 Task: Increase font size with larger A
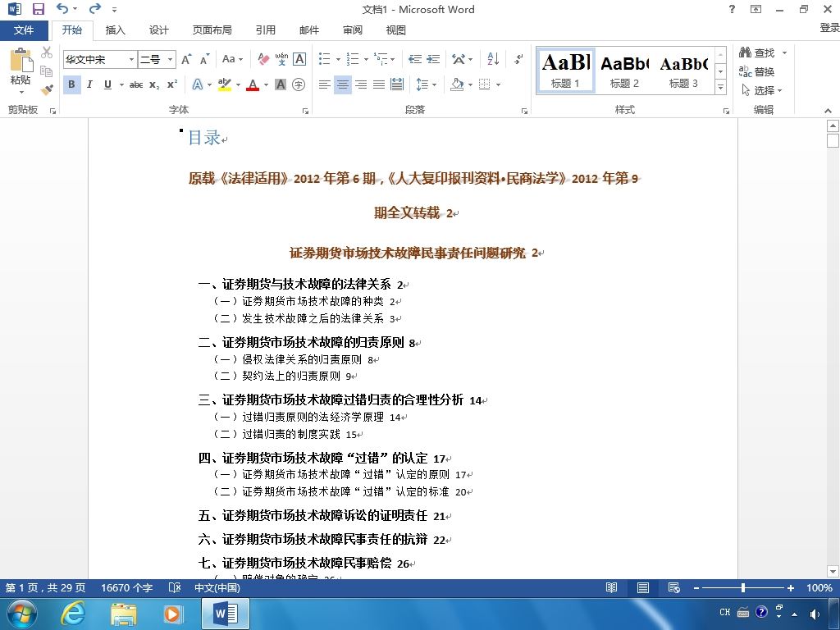[x=186, y=59]
